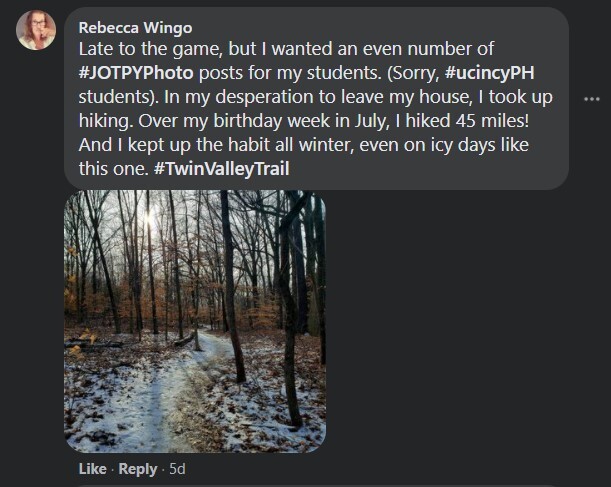The image size is (611, 487).
Task: Click the 5d comment timestamp
Action: click(x=176, y=468)
